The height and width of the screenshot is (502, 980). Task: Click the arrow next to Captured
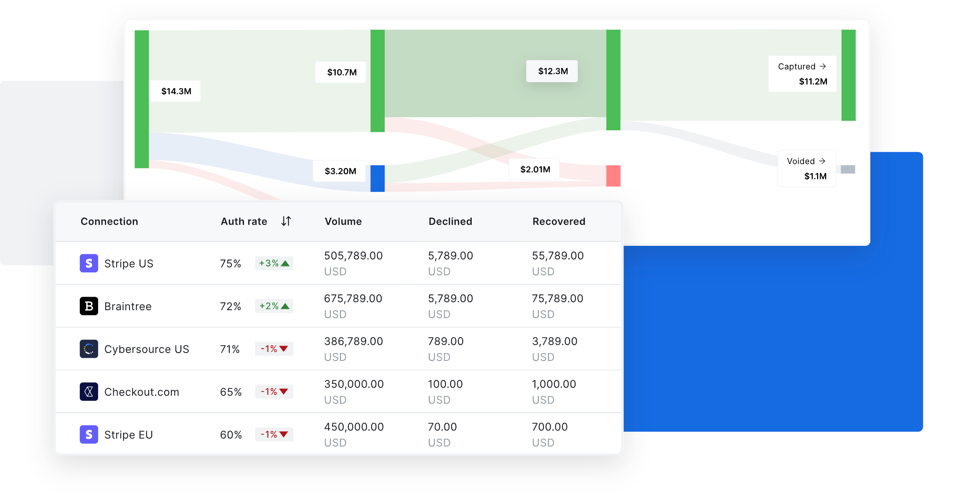(823, 66)
